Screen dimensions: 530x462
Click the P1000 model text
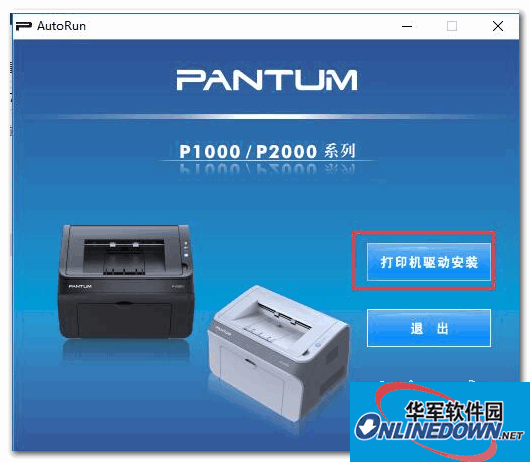210,151
